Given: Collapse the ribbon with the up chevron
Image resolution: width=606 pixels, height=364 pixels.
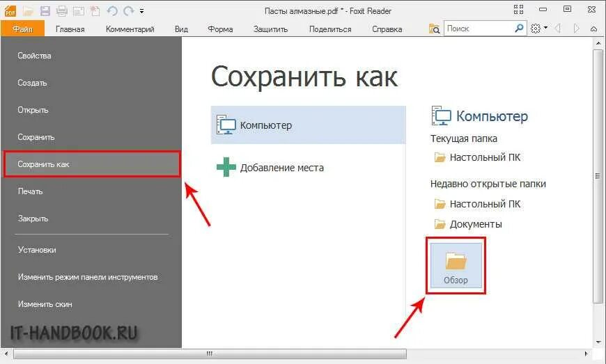Looking at the screenshot, I should (593, 29).
